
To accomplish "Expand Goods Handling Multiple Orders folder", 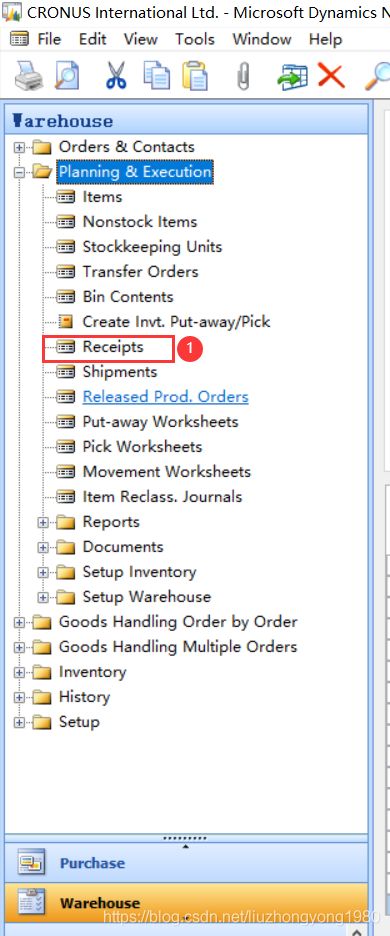I will point(20,647).
